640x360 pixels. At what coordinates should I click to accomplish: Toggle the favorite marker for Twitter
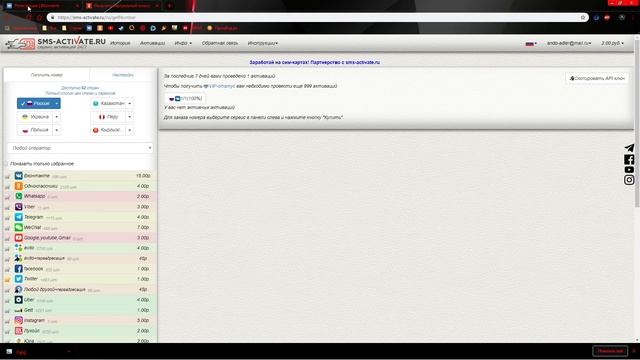[x=7, y=280]
